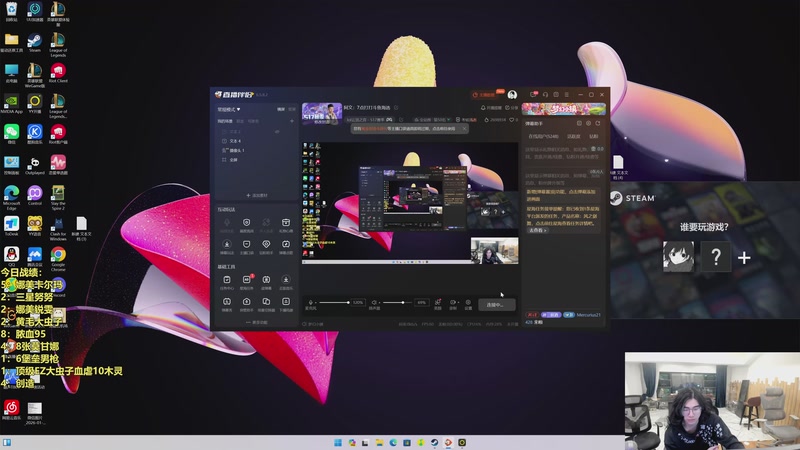Switch to 钻粉 tab in chat panel
This screenshot has height=450, width=800.
(593, 136)
